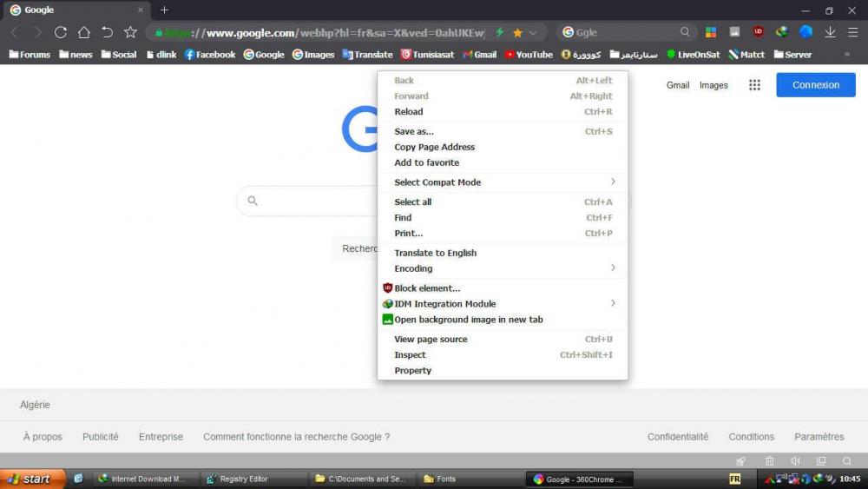868x489 pixels.
Task: Choose Reload in the context menu
Action: [503, 112]
